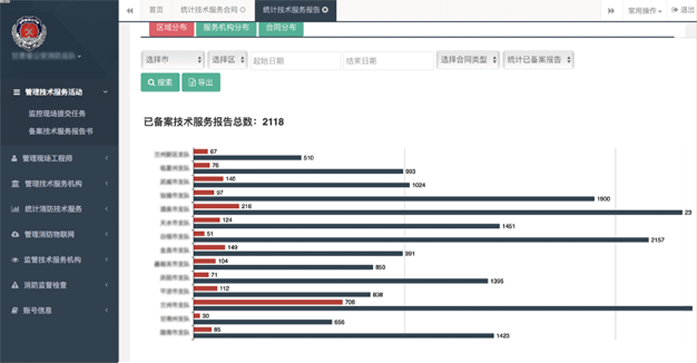Click the bank icon for 管理技术服务机构
This screenshot has width=697, height=363.
coord(15,183)
